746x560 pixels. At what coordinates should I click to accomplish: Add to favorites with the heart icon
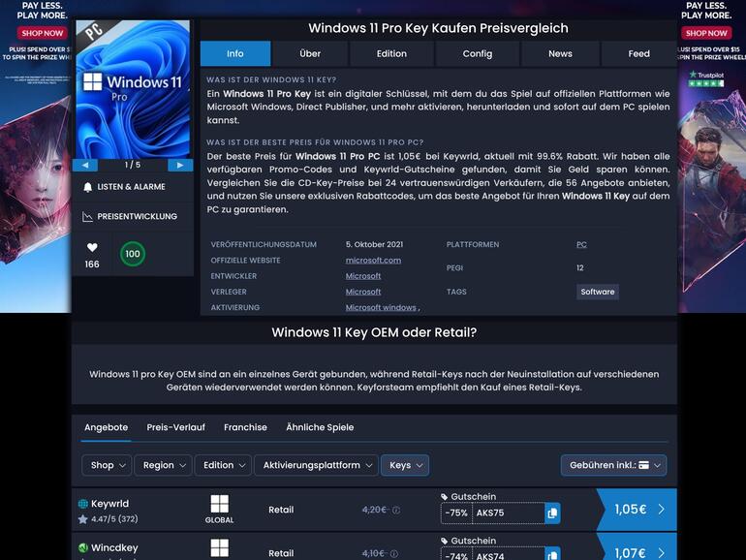coord(92,247)
